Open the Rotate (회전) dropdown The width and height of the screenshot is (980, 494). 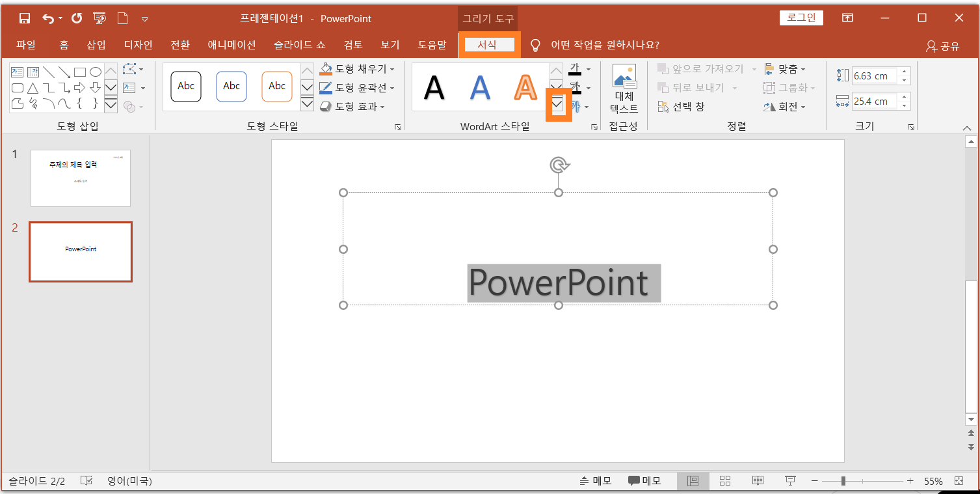click(785, 106)
